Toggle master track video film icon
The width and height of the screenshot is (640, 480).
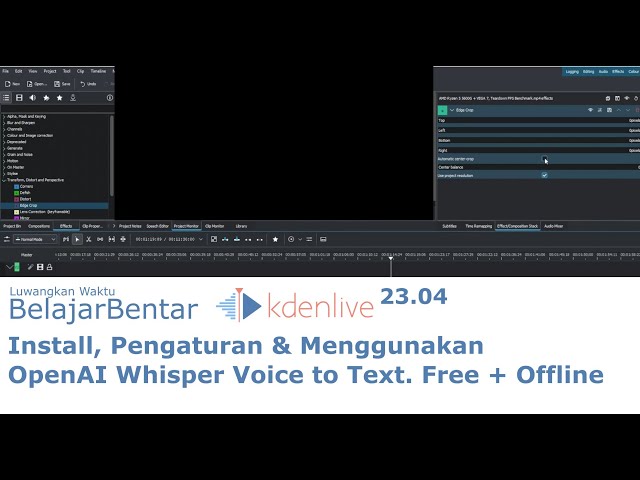[40, 267]
